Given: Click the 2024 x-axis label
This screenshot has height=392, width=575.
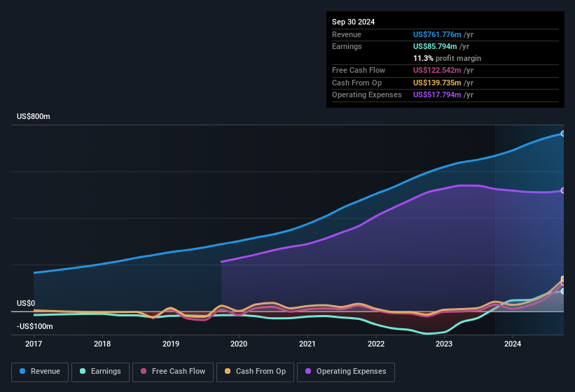Looking at the screenshot, I should coord(513,344).
